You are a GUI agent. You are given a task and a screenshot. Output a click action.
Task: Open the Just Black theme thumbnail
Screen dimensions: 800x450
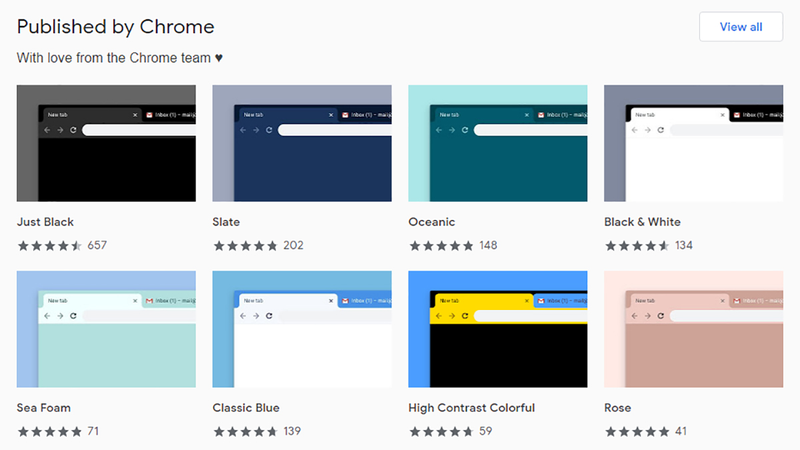(x=106, y=143)
